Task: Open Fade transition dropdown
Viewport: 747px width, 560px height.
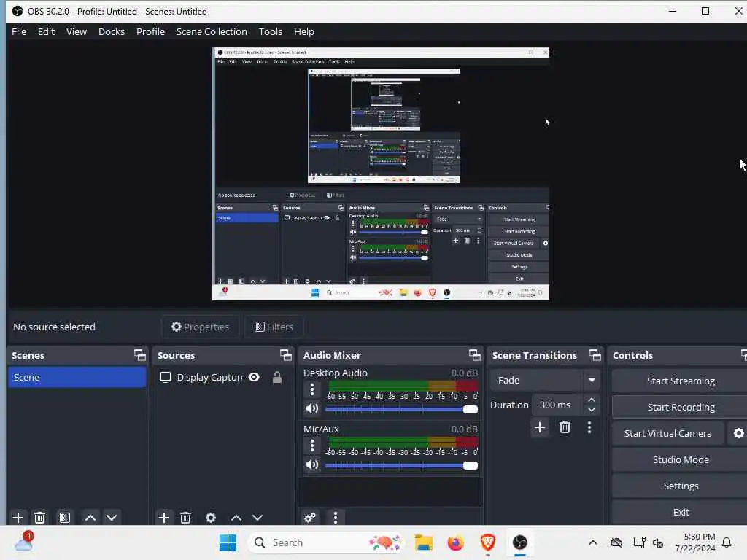Action: [x=545, y=380]
